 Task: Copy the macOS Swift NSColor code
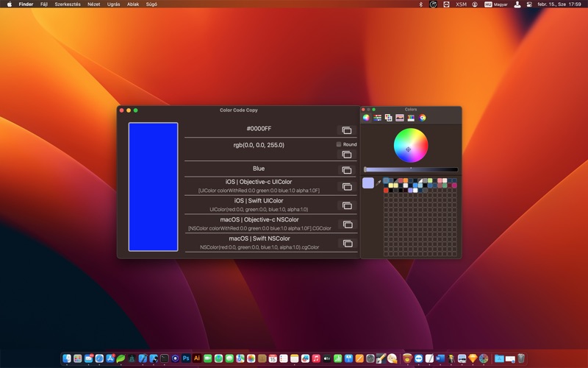pos(347,244)
